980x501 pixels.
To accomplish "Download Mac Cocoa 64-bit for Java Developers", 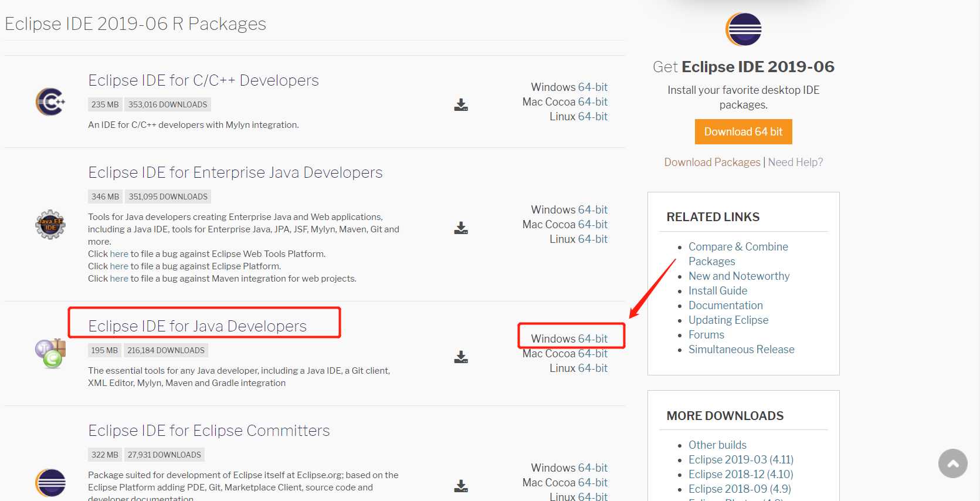I will (x=593, y=353).
